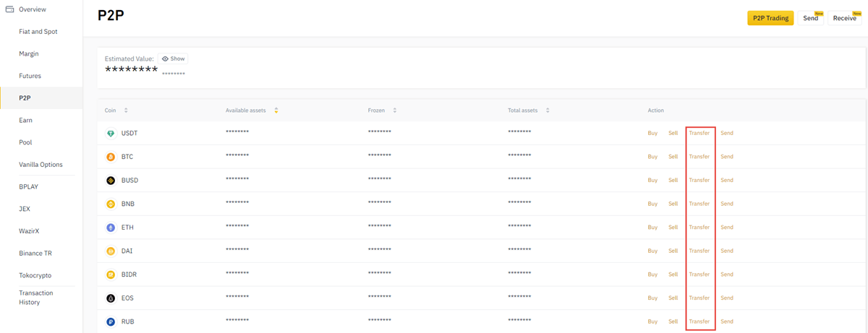The height and width of the screenshot is (333, 868).
Task: Buy BNB from its row
Action: [x=652, y=204]
